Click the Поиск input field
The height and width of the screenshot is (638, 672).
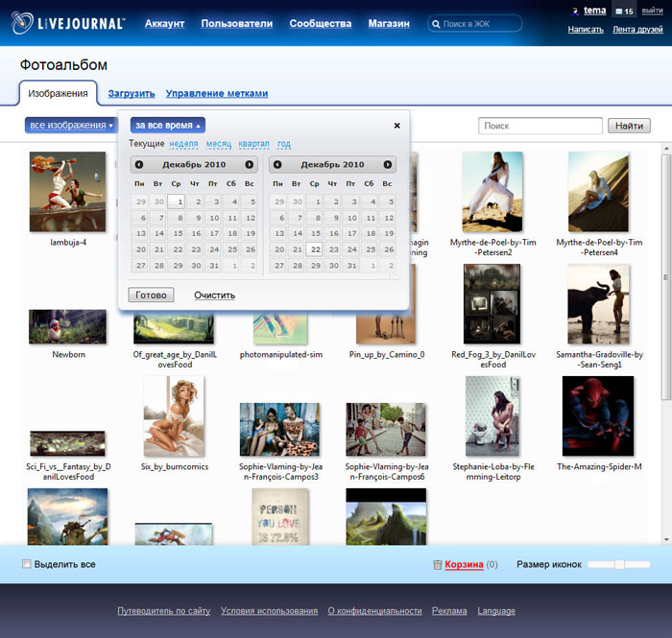tap(540, 126)
